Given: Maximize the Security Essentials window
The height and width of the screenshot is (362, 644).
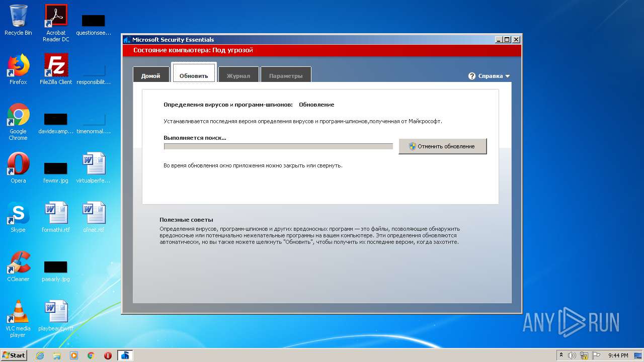Looking at the screenshot, I should tap(507, 39).
